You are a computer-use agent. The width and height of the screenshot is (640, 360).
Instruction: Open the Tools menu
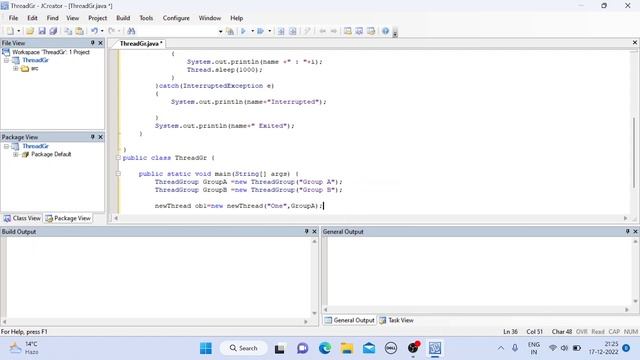pos(146,18)
